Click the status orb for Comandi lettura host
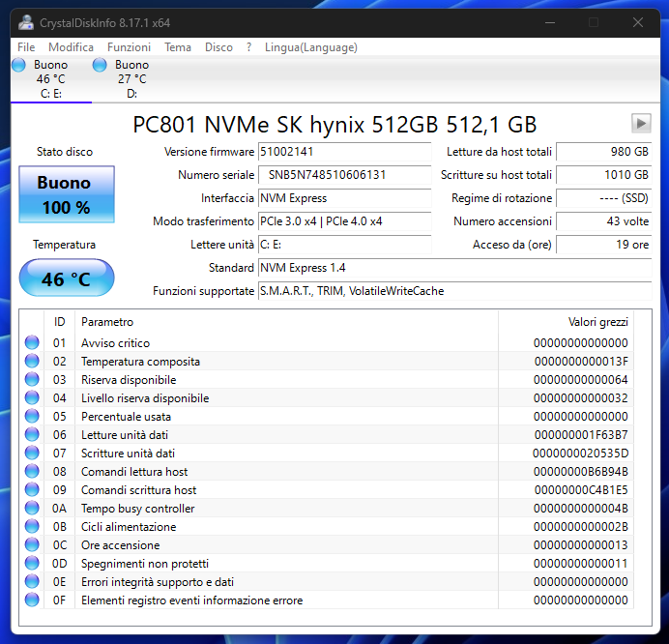This screenshot has height=644, width=669. [32, 471]
